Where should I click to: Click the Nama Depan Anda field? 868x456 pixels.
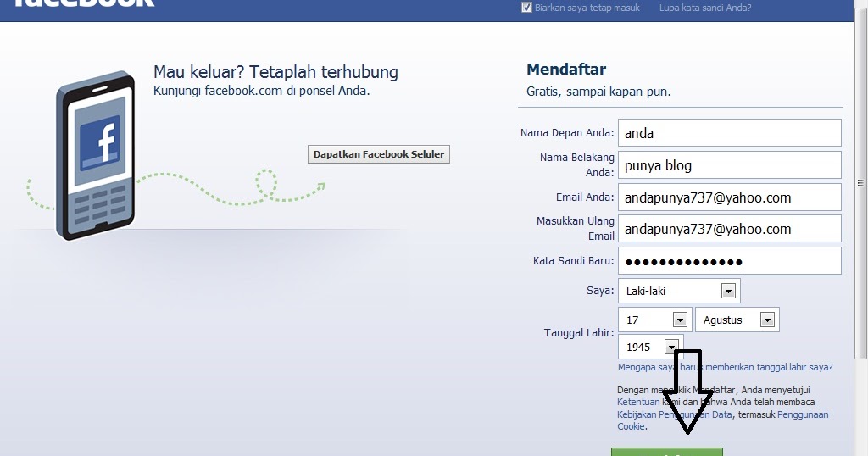(x=730, y=133)
